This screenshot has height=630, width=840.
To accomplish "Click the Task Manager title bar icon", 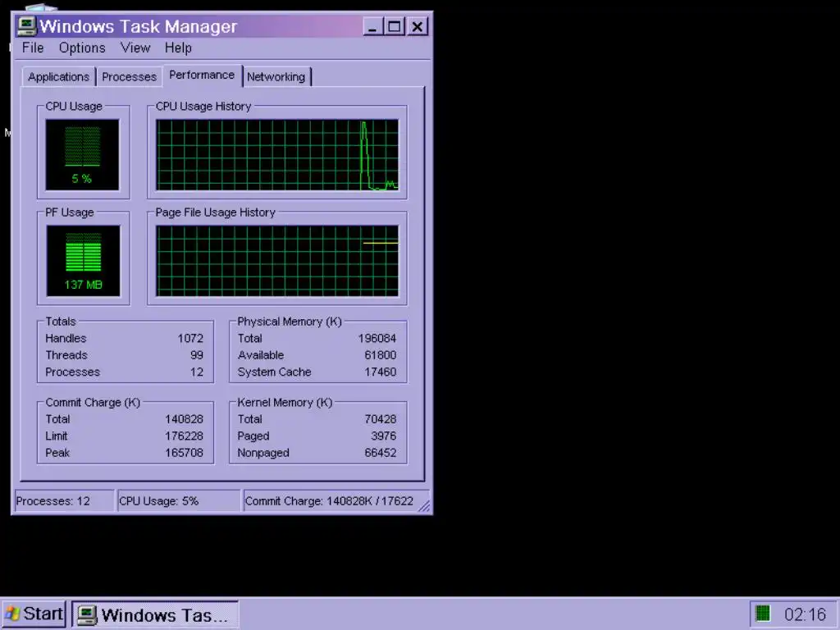I will [26, 25].
